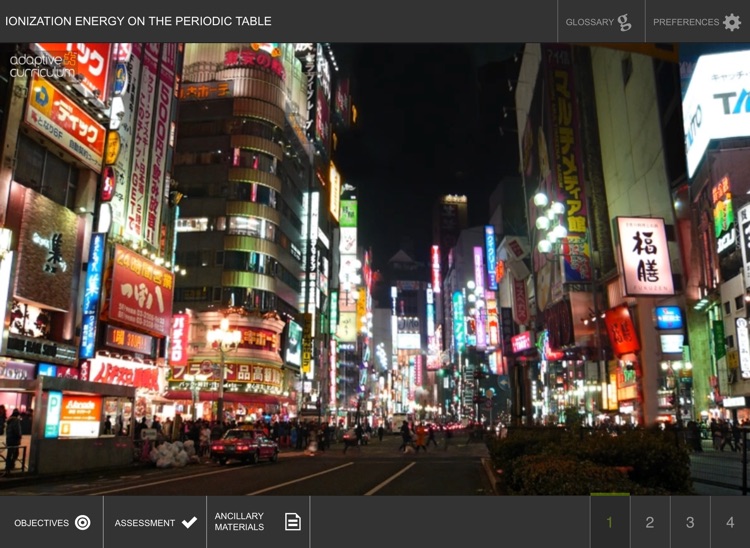Click the Assessment checkmark icon
Image resolution: width=750 pixels, height=548 pixels.
coord(189,522)
